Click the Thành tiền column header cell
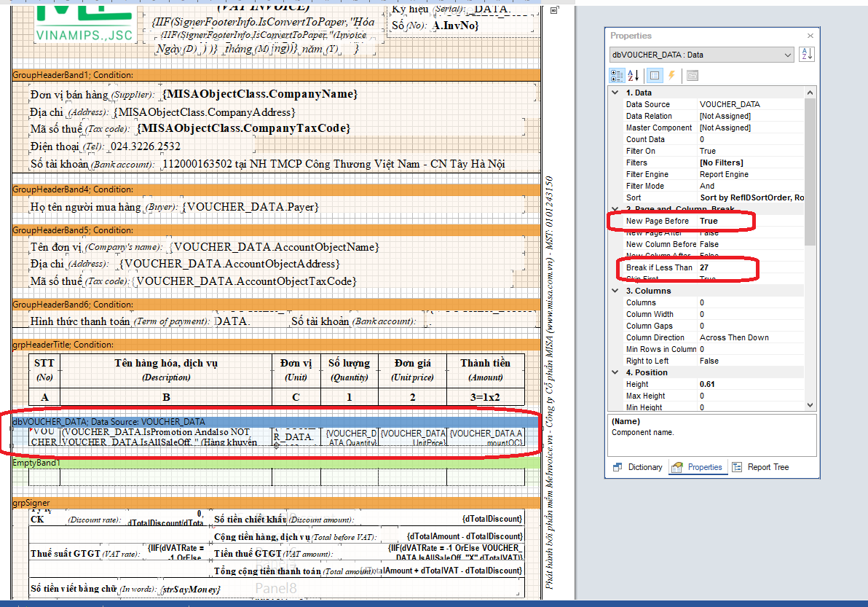The image size is (868, 607). 485,370
